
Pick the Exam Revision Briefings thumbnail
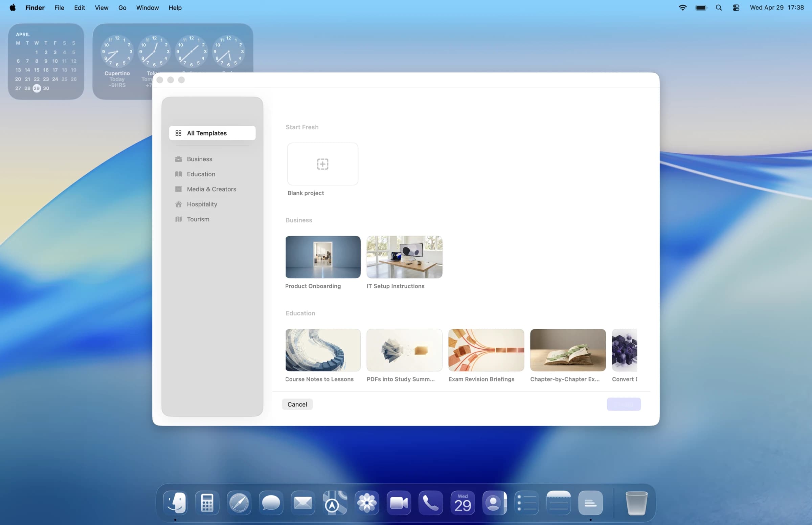[486, 350]
